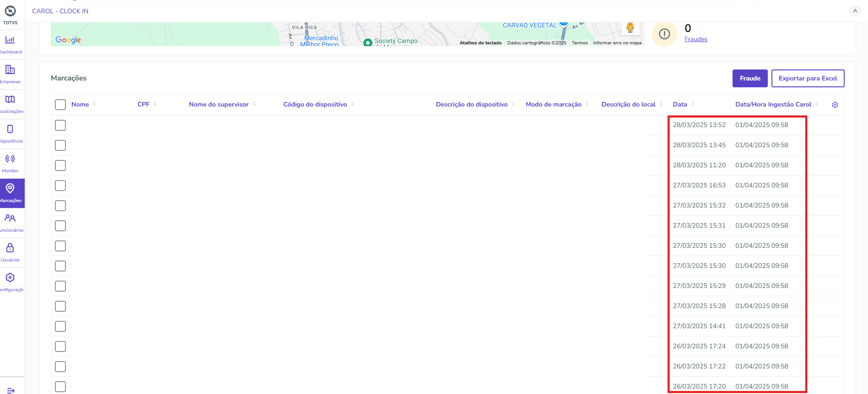This screenshot has width=868, height=394.
Task: Navigate to Dispositivos
Action: [10, 134]
